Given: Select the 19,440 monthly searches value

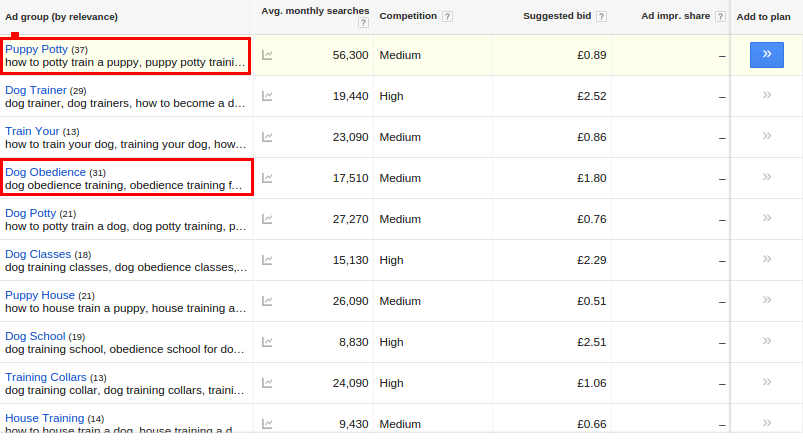Looking at the screenshot, I should click(x=350, y=96).
